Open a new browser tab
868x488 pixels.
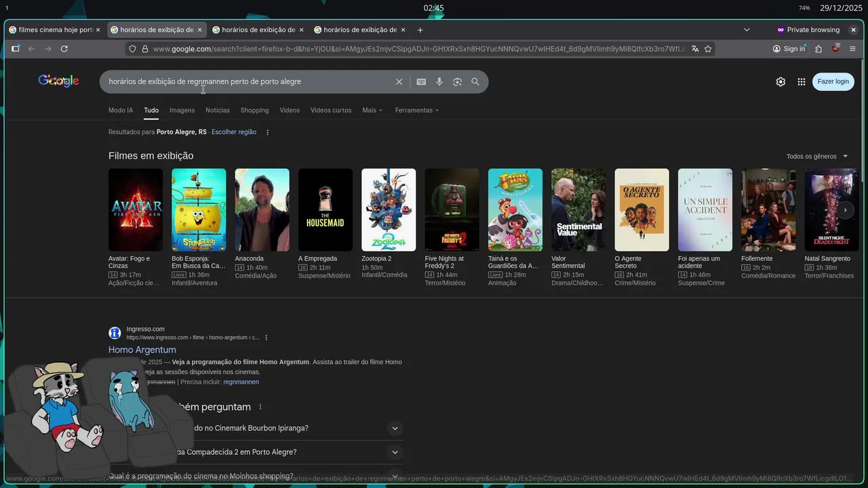420,30
